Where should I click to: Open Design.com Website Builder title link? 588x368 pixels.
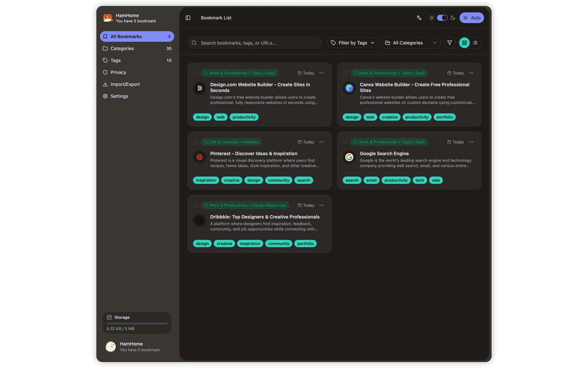pyautogui.click(x=260, y=87)
